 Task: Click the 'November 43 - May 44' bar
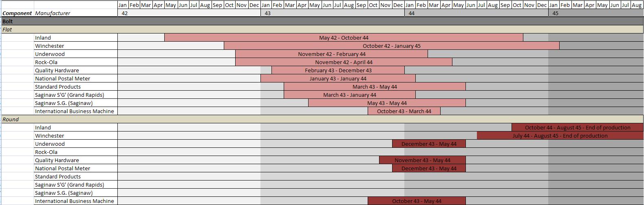click(422, 160)
